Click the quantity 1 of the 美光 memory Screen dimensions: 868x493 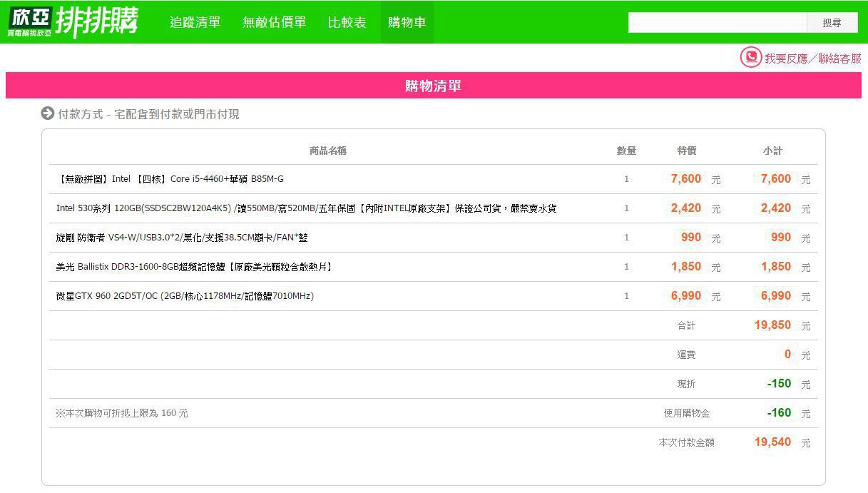click(627, 267)
